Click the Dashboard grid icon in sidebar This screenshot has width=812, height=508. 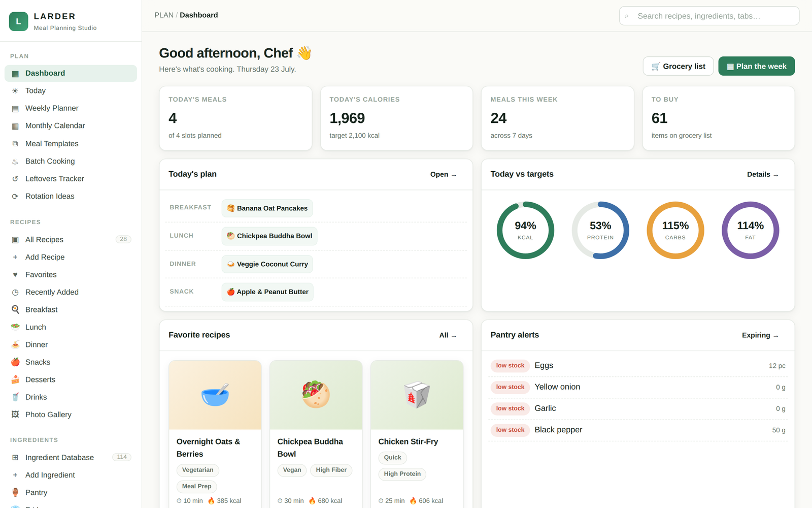15,74
